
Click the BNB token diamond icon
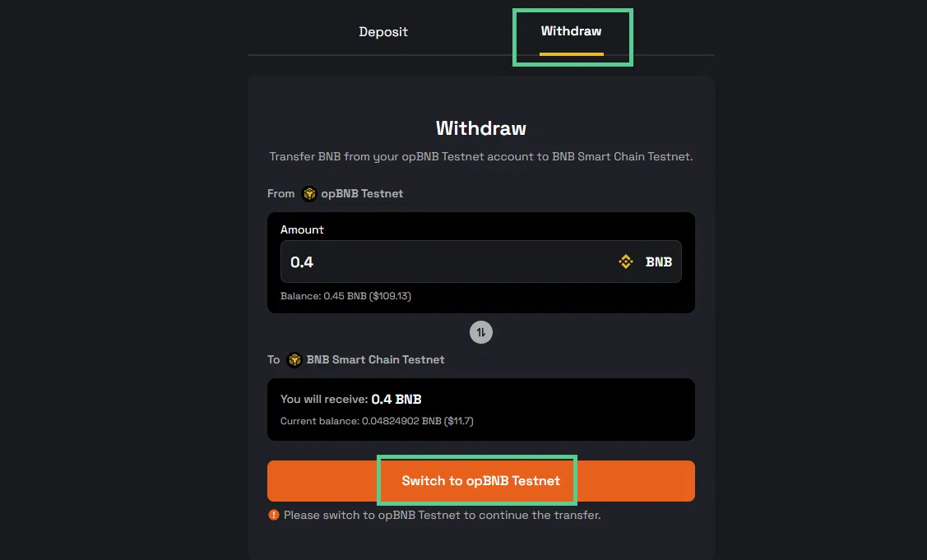coord(625,261)
